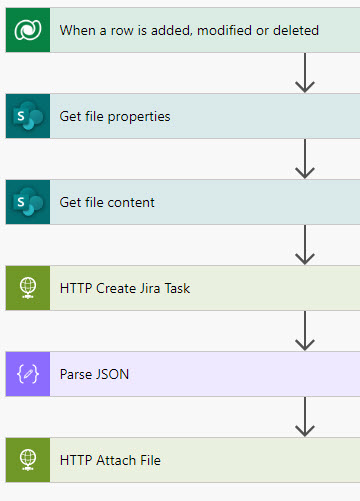Click the SharePoint icon on Get file content
This screenshot has height=501, width=360.
[28, 202]
